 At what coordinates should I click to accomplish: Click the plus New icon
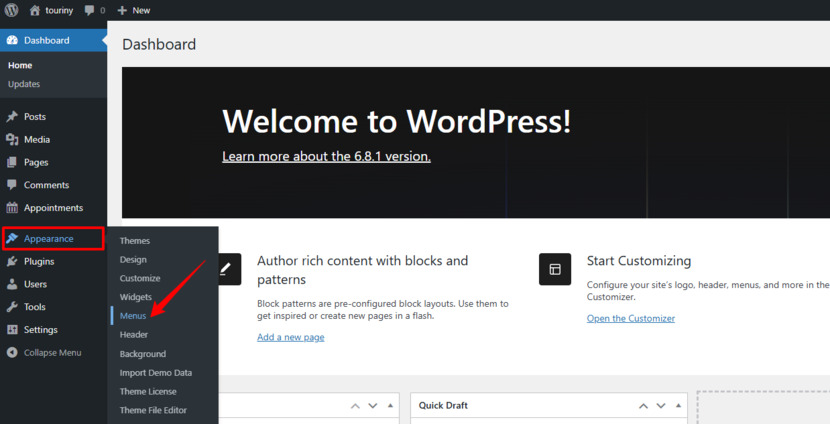click(x=122, y=11)
